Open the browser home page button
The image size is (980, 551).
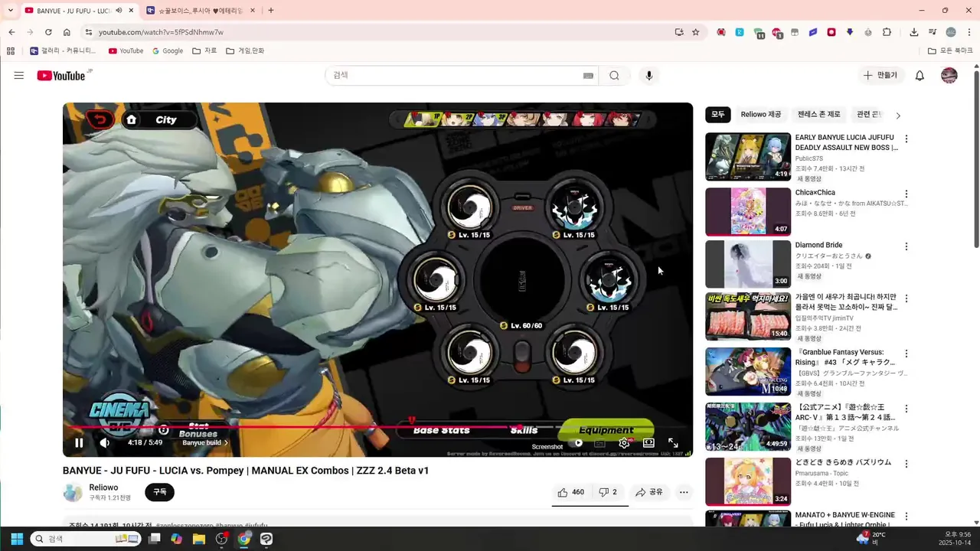[67, 32]
